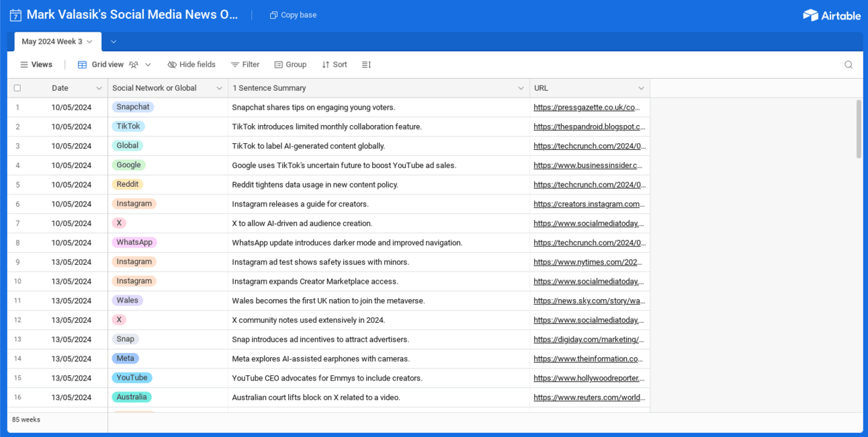Click the WhatsApp tag
This screenshot has width=868, height=437.
point(134,243)
